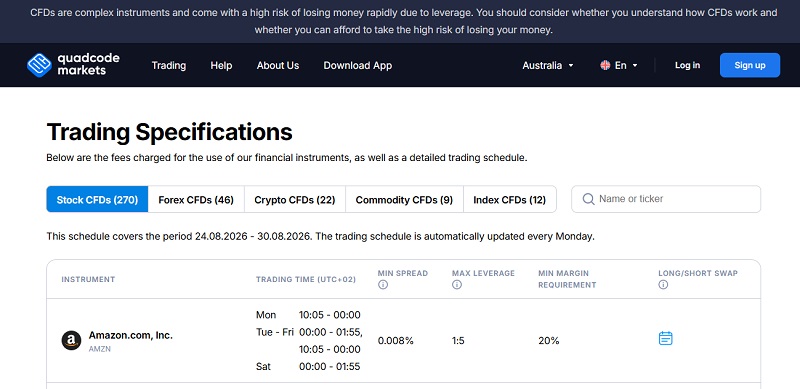Focus the Name or ticker search field
800x389 pixels.
click(x=666, y=199)
